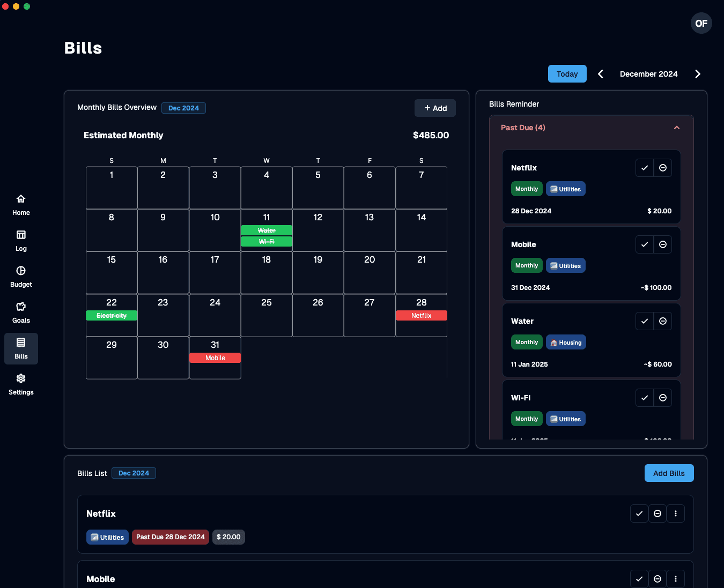Open the Home section from sidebar

[x=20, y=204]
